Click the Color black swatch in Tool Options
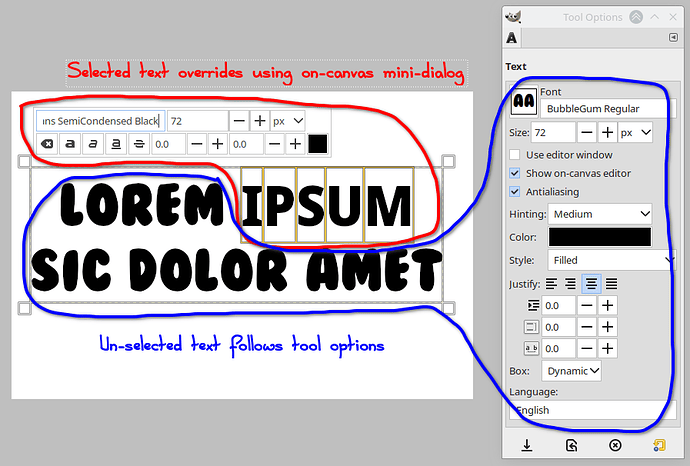 600,237
